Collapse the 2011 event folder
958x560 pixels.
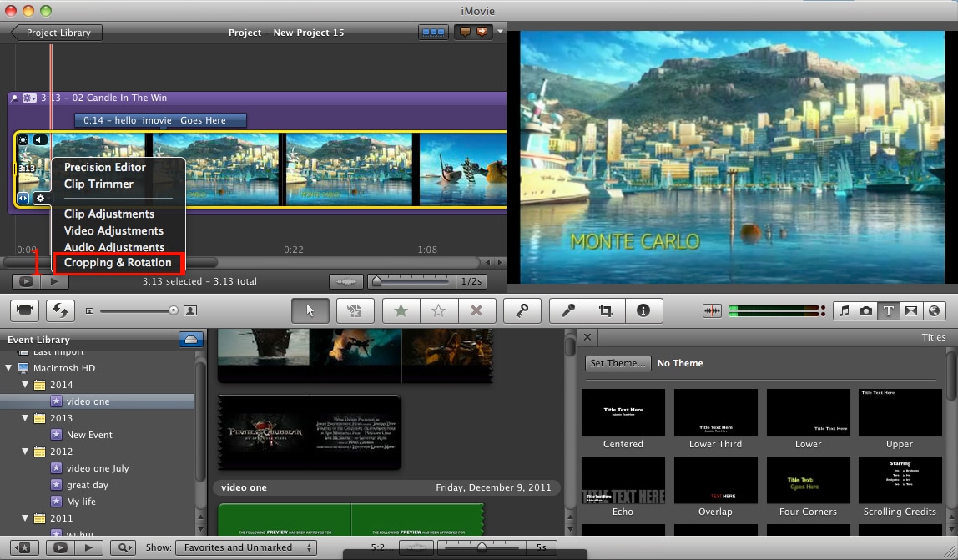coord(25,517)
